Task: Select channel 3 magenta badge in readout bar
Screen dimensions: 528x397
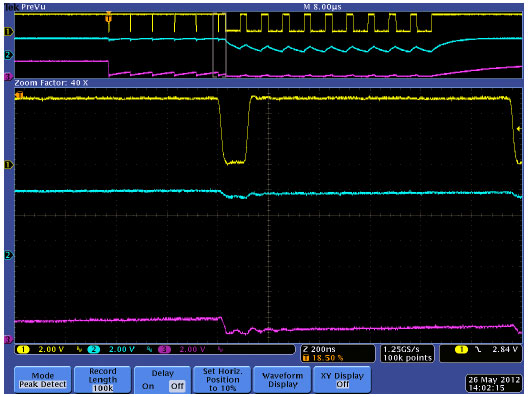Action: point(164,350)
